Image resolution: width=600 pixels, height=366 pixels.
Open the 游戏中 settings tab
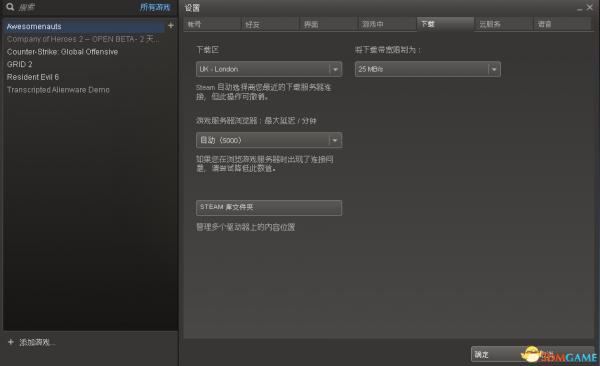[x=387, y=24]
